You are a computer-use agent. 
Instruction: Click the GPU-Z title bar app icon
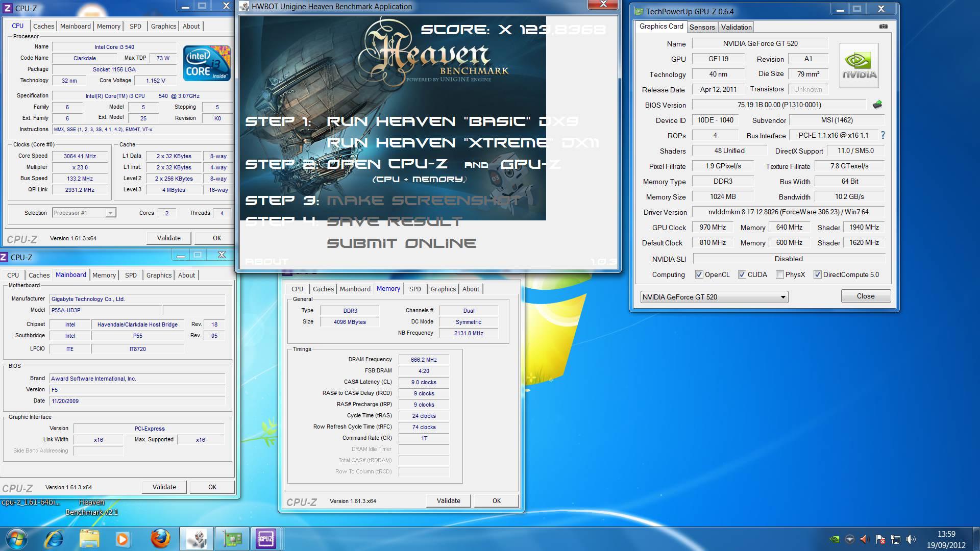(639, 11)
